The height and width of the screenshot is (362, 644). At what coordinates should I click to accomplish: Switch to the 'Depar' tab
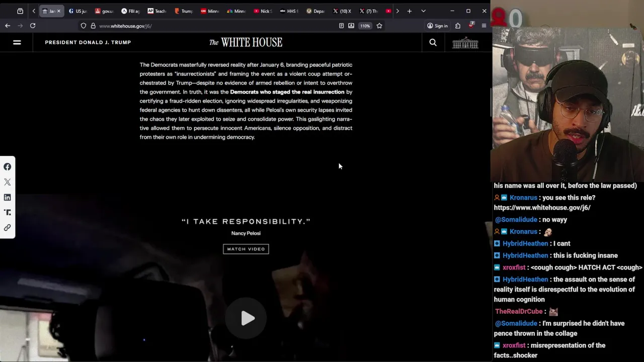[x=315, y=11]
